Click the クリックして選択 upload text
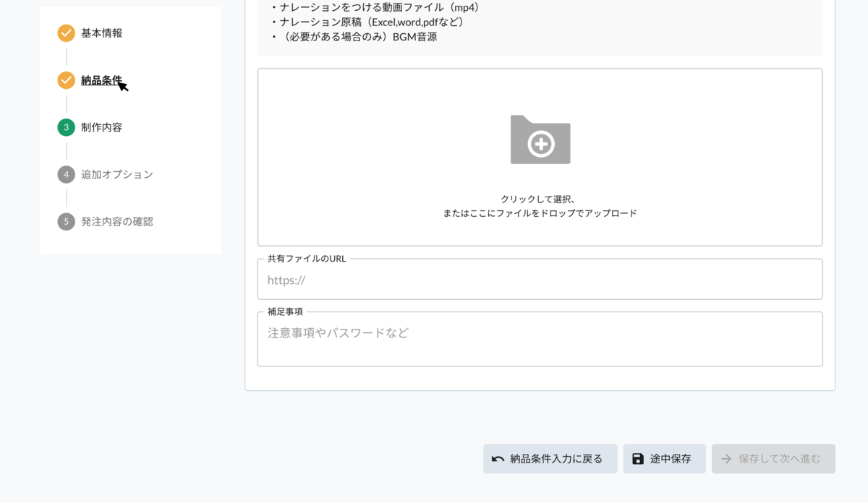 pos(538,199)
